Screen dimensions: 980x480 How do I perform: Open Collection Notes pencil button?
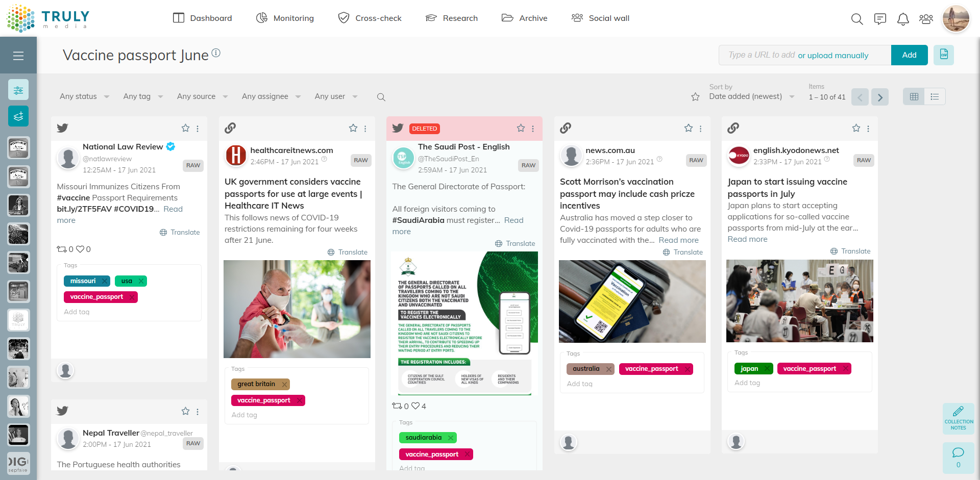pyautogui.click(x=959, y=418)
